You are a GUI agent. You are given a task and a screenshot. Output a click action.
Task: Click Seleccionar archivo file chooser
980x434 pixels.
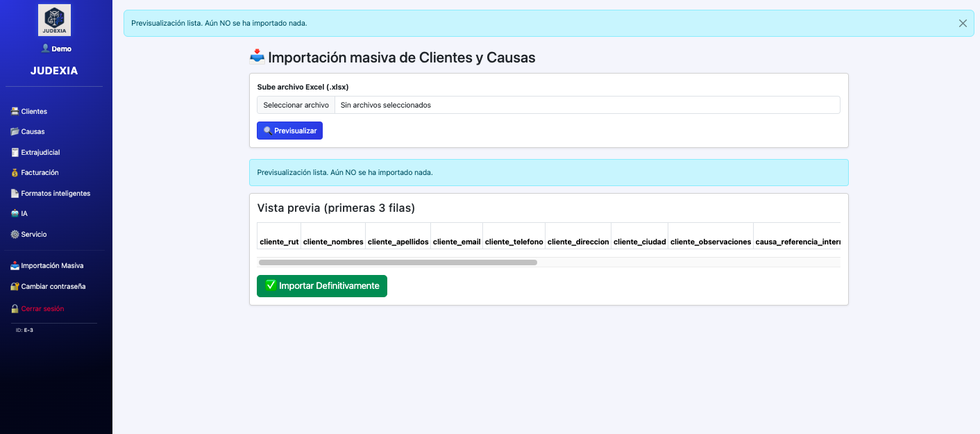[296, 105]
